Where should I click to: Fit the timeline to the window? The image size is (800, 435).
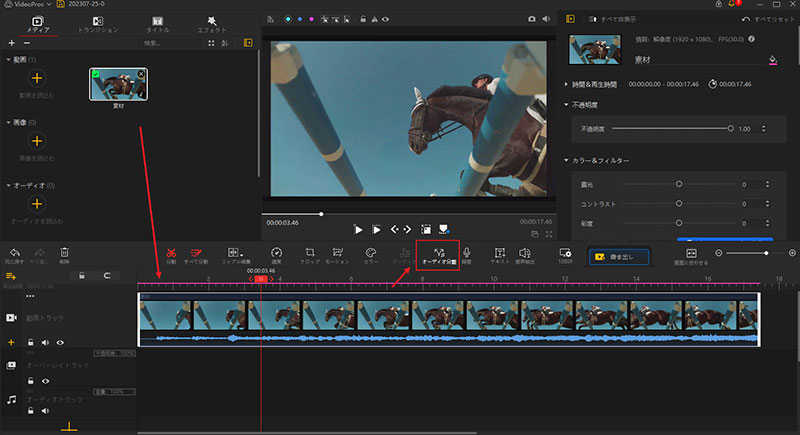point(691,256)
